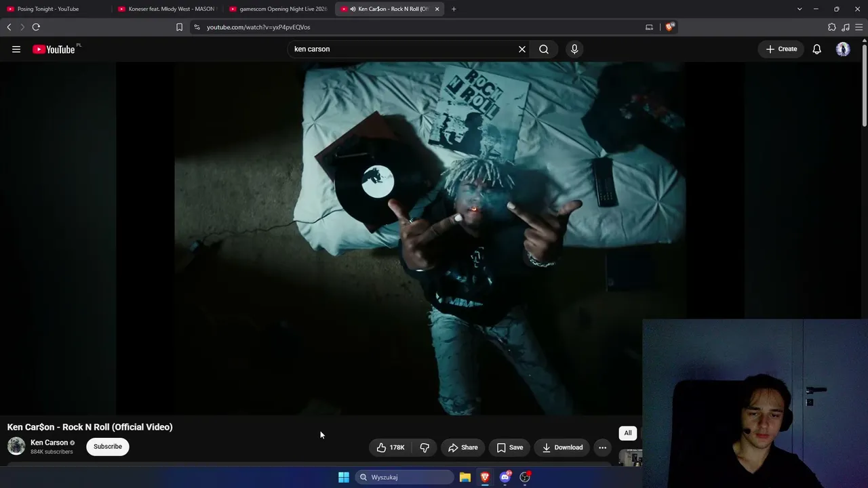The image size is (868, 488).
Task: Click the Wyszukaj taskbar search box
Action: pos(404,477)
